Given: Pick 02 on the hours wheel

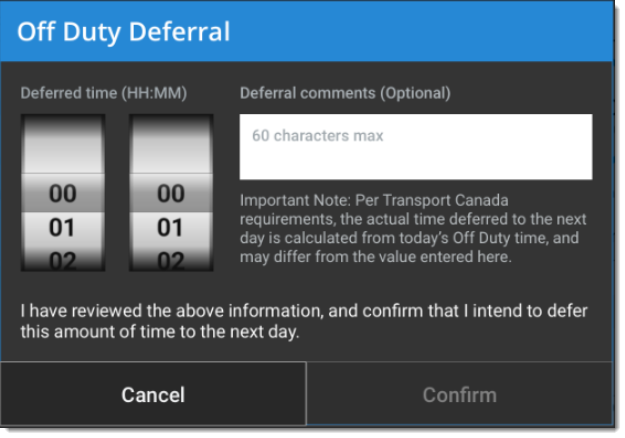Looking at the screenshot, I should click(x=63, y=260).
